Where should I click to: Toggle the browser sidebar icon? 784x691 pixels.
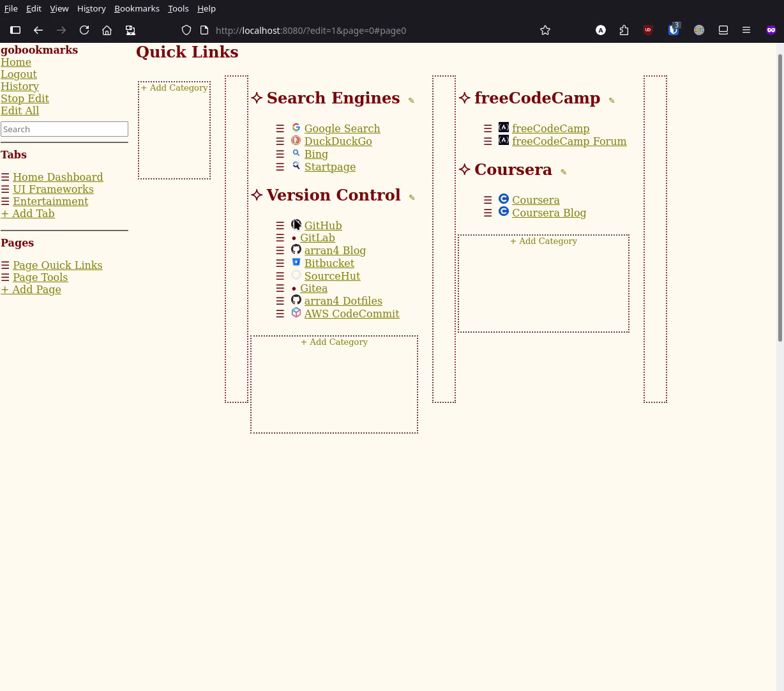[15, 30]
